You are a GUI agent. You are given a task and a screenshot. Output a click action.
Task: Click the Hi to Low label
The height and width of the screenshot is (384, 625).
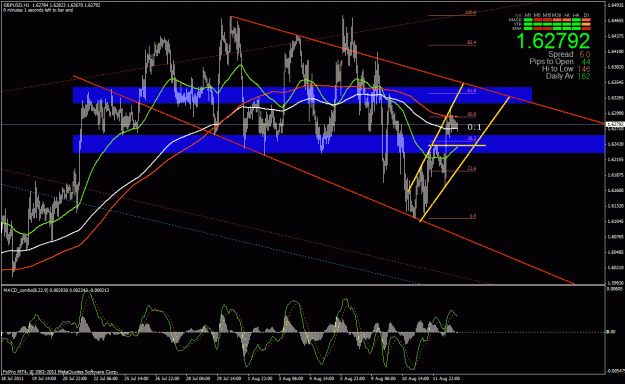tap(557, 69)
